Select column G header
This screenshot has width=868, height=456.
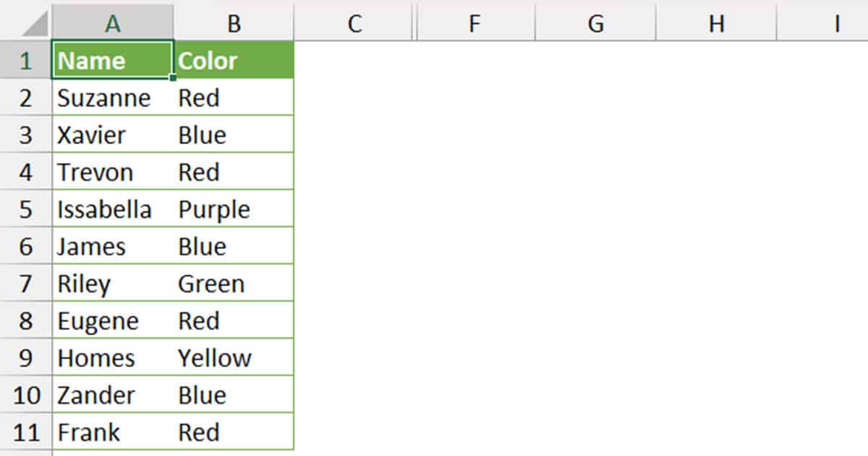(x=595, y=22)
